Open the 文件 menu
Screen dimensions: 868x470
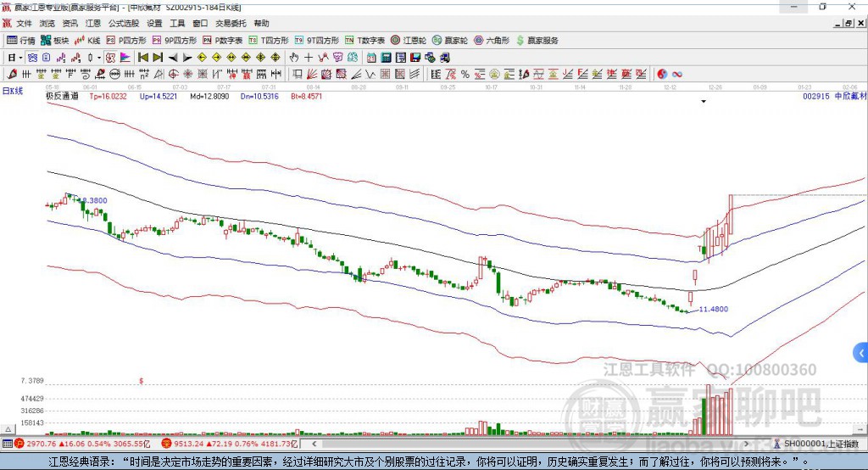click(24, 23)
